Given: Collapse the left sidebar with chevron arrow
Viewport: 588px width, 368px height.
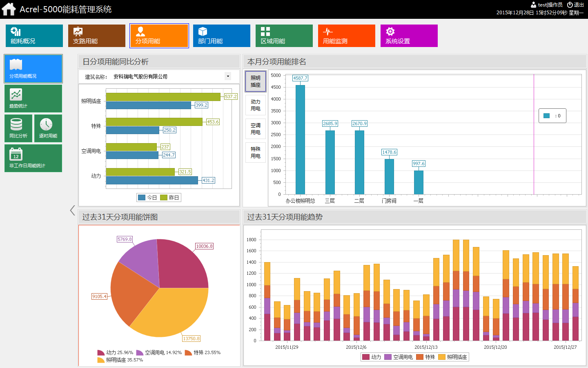Looking at the screenshot, I should (72, 211).
